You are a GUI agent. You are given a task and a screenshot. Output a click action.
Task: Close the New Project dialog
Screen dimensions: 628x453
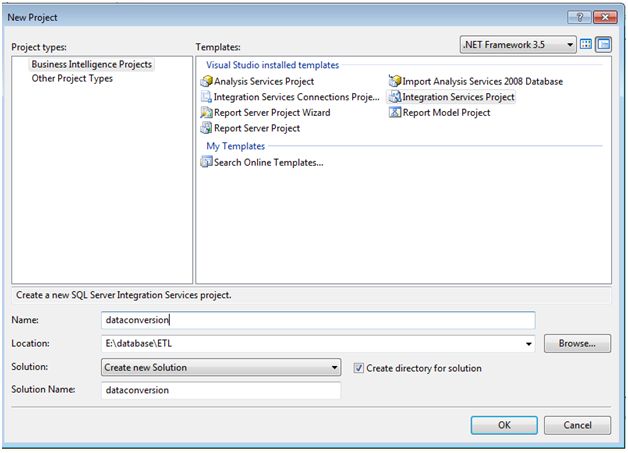click(x=605, y=17)
